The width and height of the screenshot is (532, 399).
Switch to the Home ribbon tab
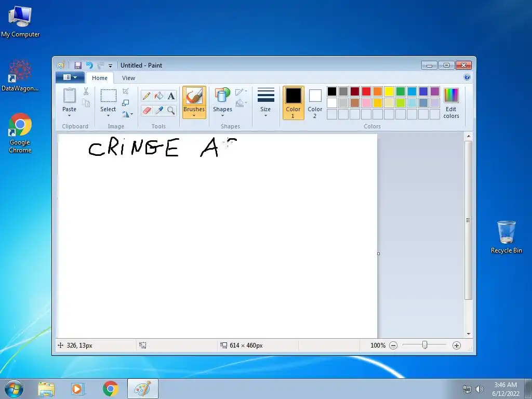99,78
